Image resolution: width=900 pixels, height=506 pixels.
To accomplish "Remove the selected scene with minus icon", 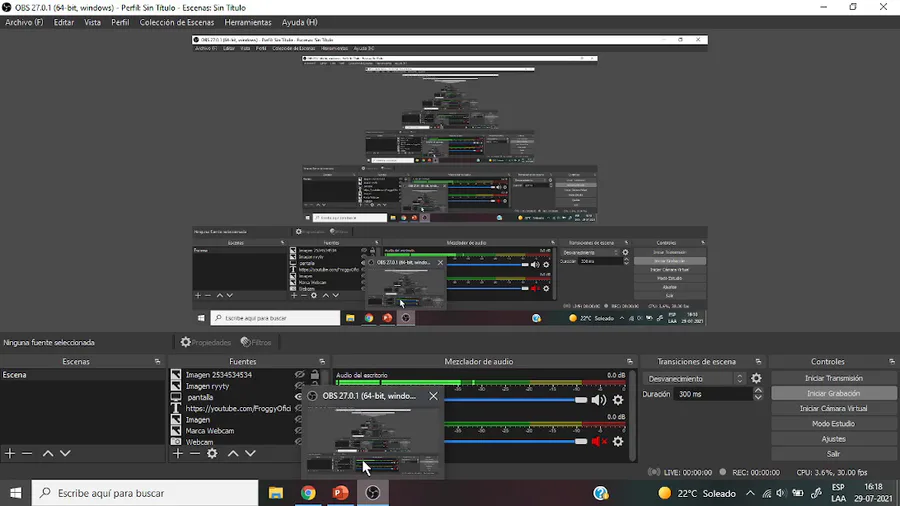I will click(x=27, y=453).
